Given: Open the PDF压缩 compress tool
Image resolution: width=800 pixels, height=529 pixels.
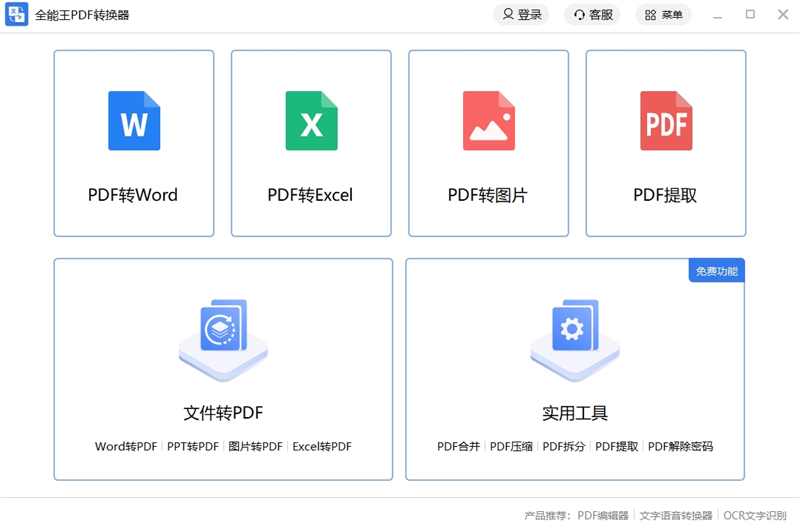Looking at the screenshot, I should tap(511, 446).
